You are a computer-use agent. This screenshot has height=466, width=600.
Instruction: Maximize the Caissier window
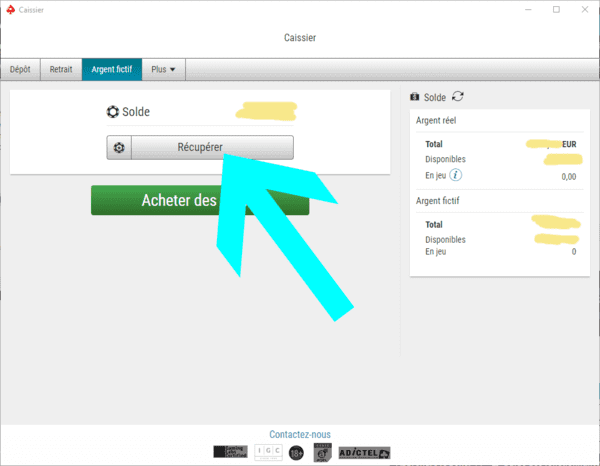click(556, 10)
